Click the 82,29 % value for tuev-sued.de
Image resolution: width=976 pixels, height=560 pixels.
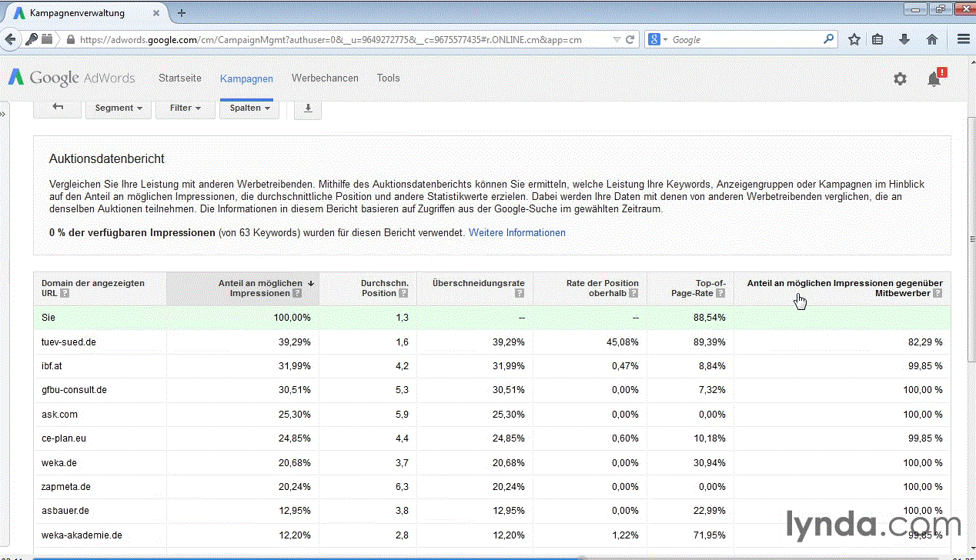click(x=925, y=342)
